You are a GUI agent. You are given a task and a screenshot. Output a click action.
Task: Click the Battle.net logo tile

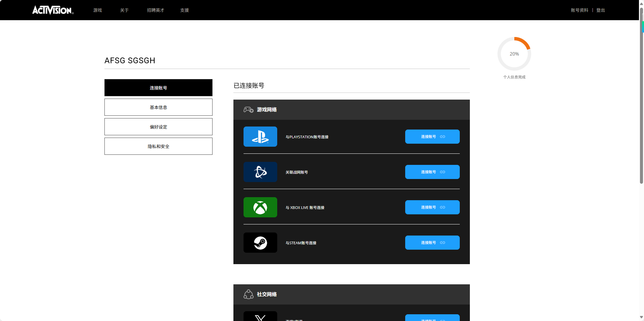click(x=260, y=172)
